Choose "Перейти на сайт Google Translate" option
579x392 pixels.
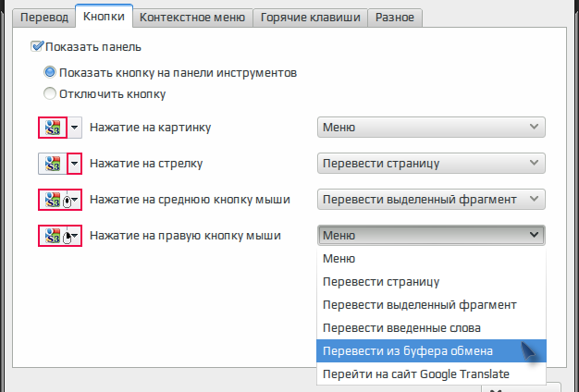coord(431,374)
